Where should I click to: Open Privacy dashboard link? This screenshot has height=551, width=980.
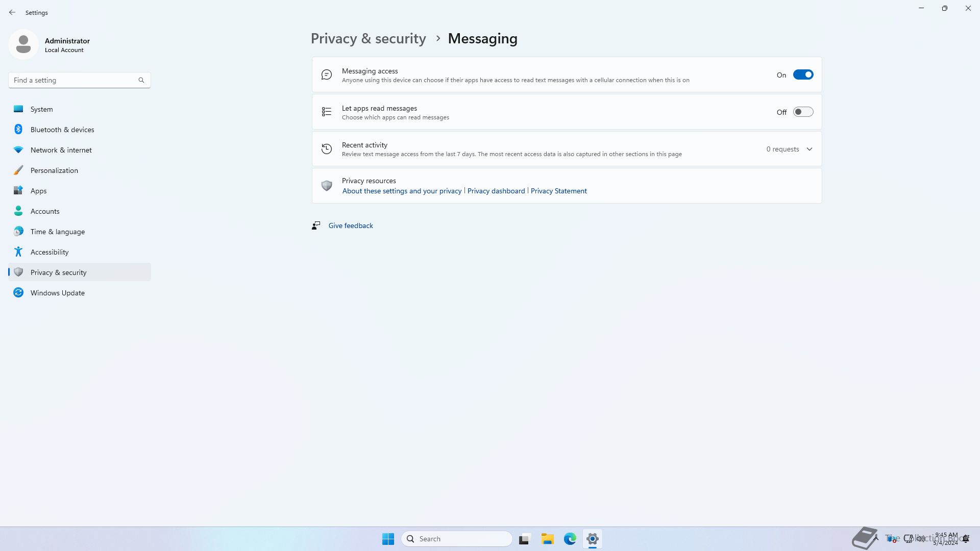(496, 191)
